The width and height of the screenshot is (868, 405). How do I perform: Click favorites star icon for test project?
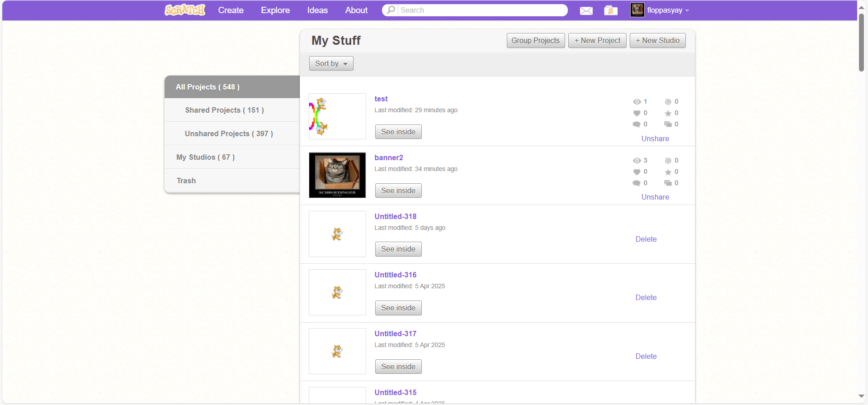coord(668,113)
